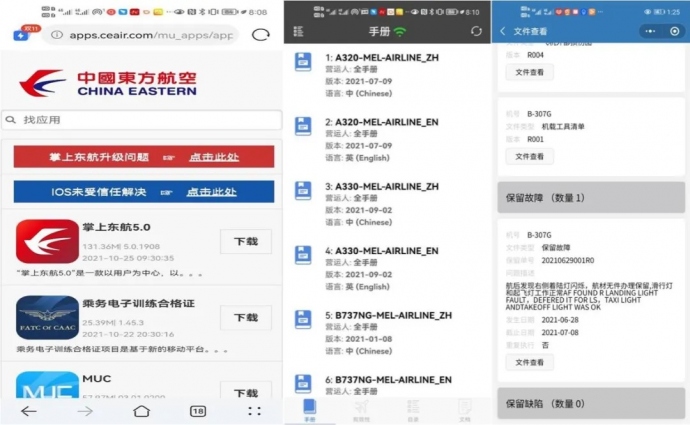690x425 pixels.
Task: Click the China Eastern logo
Action: pyautogui.click(x=108, y=83)
